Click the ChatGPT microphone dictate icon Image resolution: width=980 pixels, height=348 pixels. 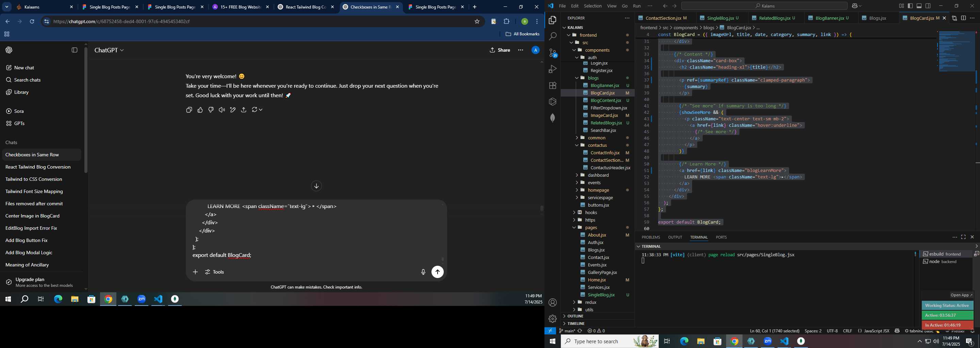coord(423,272)
